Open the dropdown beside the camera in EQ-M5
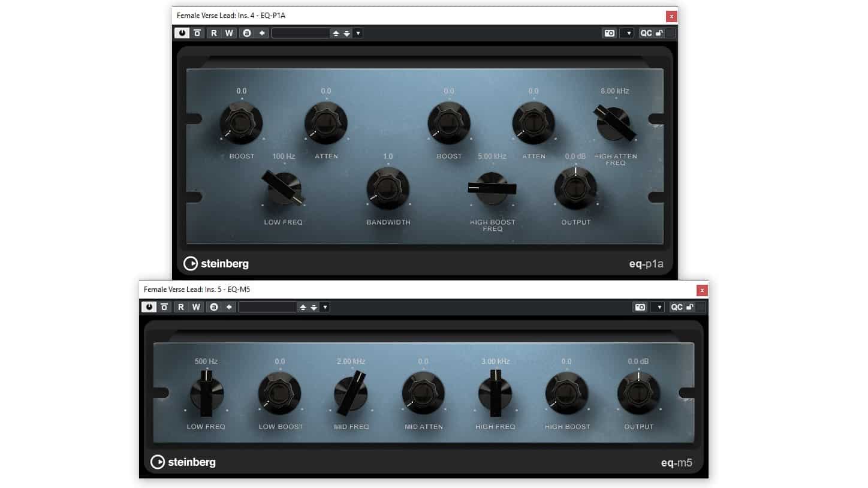868x488 pixels. point(658,307)
